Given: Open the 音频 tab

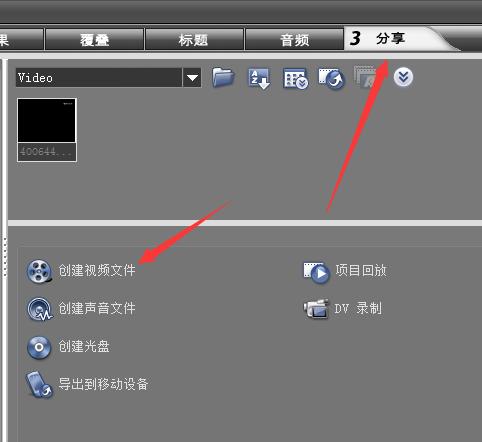Looking at the screenshot, I should point(294,39).
